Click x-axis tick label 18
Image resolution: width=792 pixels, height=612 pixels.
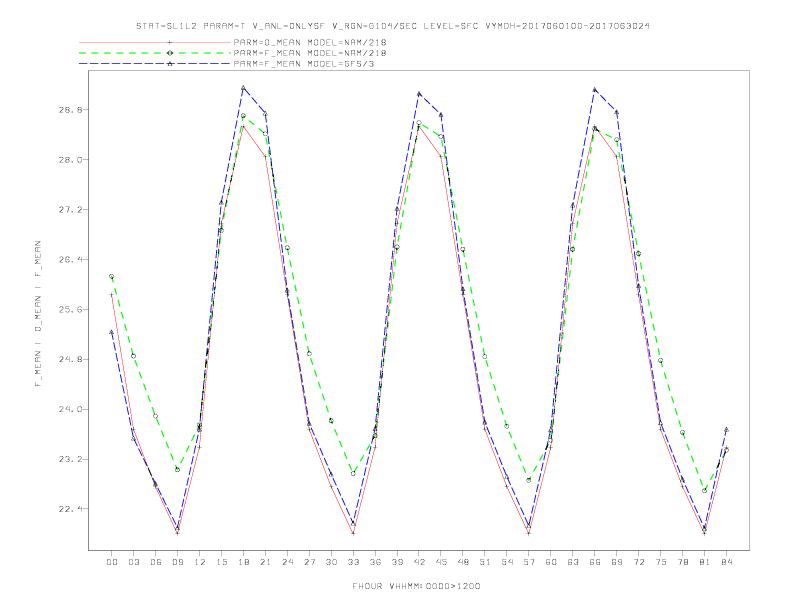[243, 562]
